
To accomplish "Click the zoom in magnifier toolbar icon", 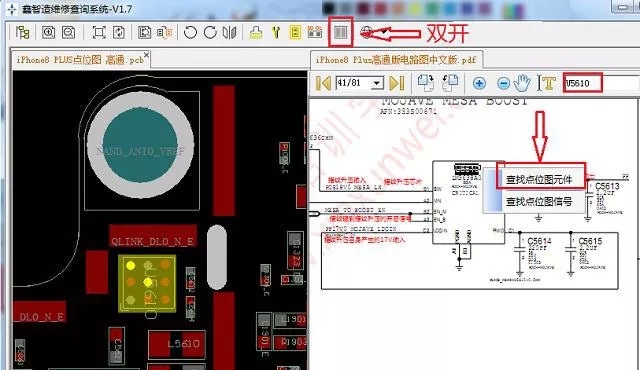I will pos(49,32).
